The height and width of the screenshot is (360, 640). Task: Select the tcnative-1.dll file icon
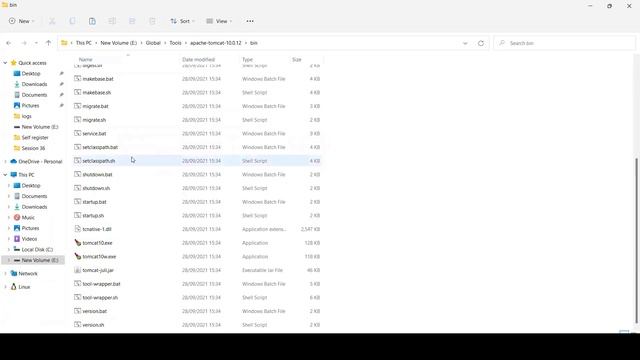pos(78,229)
